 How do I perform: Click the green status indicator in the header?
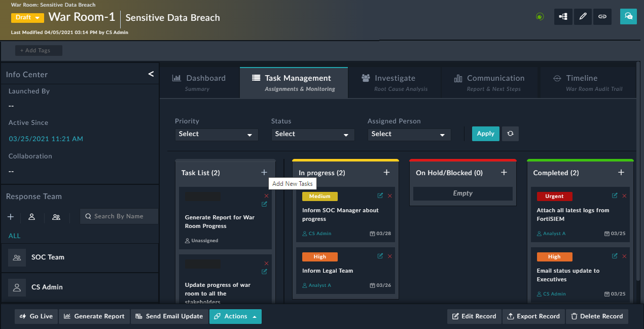540,16
